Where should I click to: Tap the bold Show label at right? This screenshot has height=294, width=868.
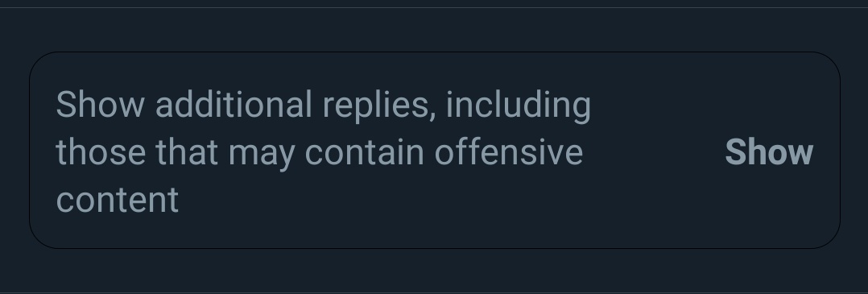(x=769, y=152)
